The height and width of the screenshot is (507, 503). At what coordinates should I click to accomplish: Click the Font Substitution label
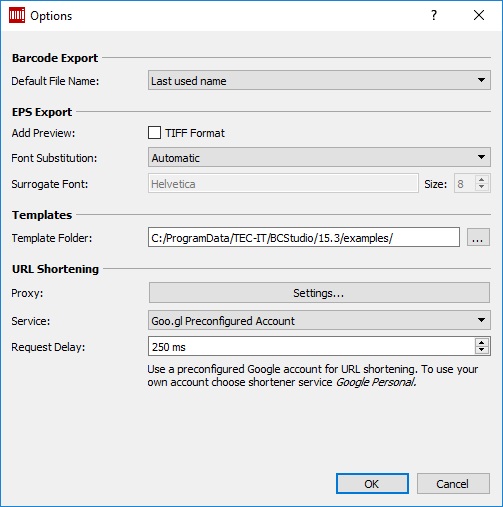(x=54, y=158)
